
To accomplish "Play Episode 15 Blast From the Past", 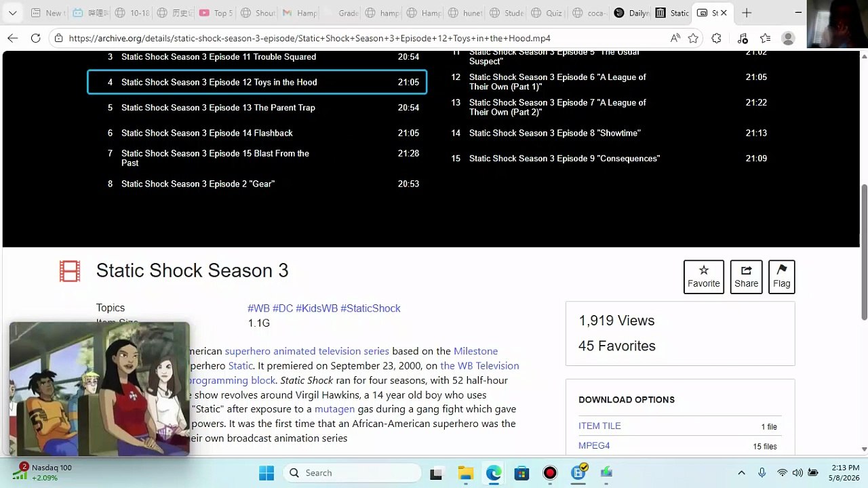I will [x=257, y=158].
